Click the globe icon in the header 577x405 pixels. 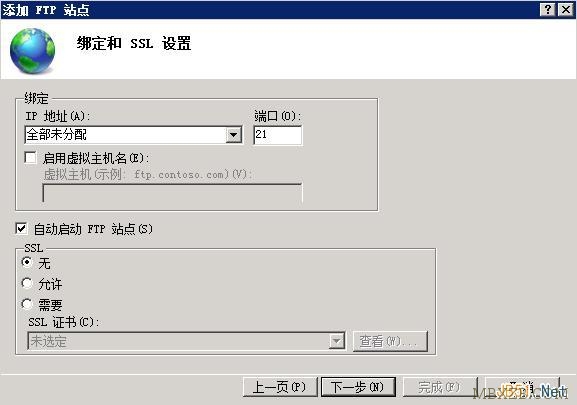coord(33,51)
